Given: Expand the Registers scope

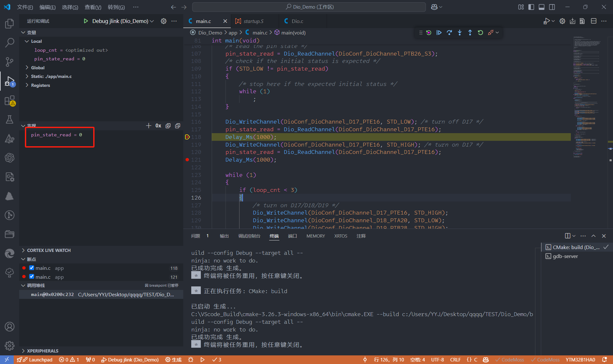Looking at the screenshot, I should (27, 85).
